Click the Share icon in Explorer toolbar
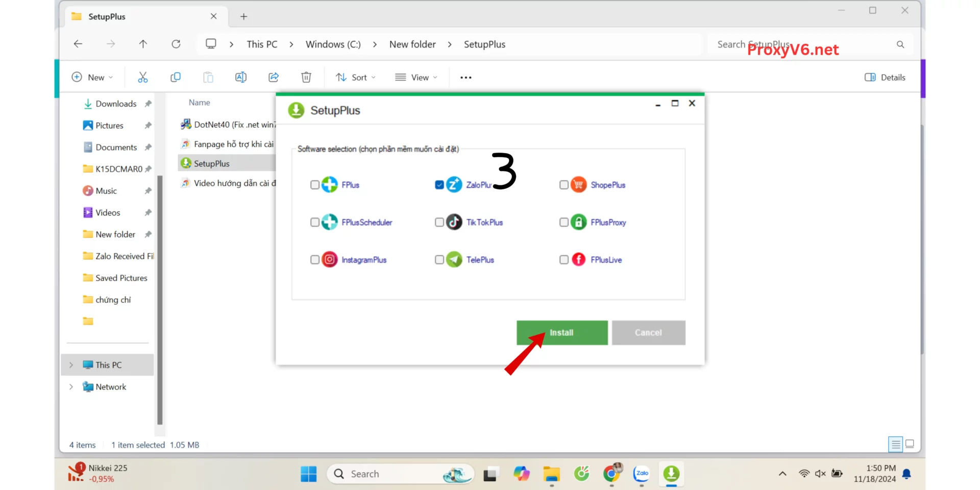This screenshot has width=980, height=490. point(274,77)
